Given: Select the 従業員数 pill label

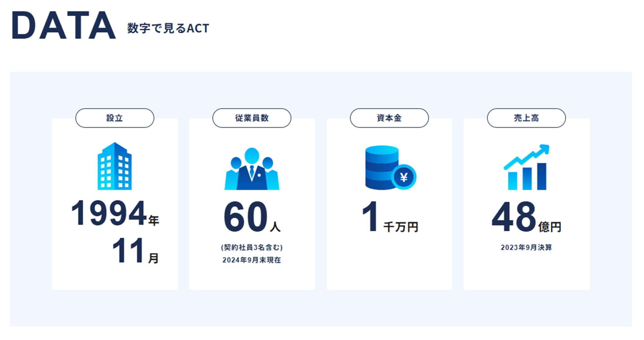Looking at the screenshot, I should [x=251, y=118].
